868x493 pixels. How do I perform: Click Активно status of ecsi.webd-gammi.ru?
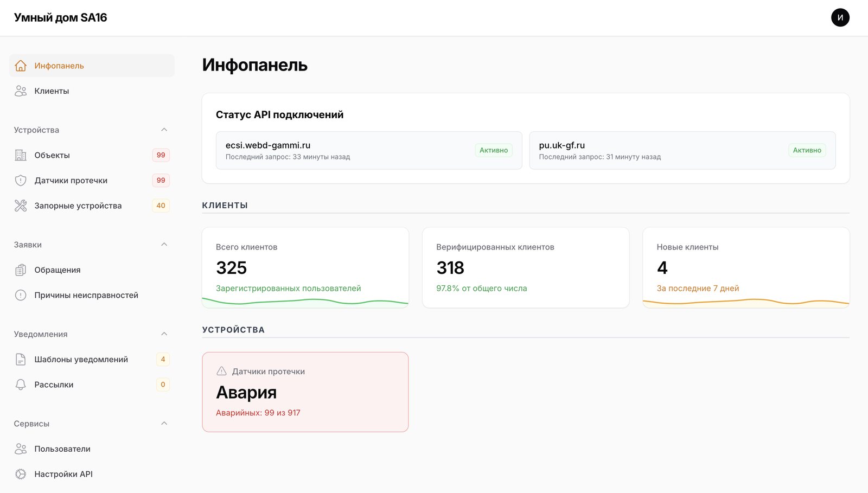tap(494, 150)
